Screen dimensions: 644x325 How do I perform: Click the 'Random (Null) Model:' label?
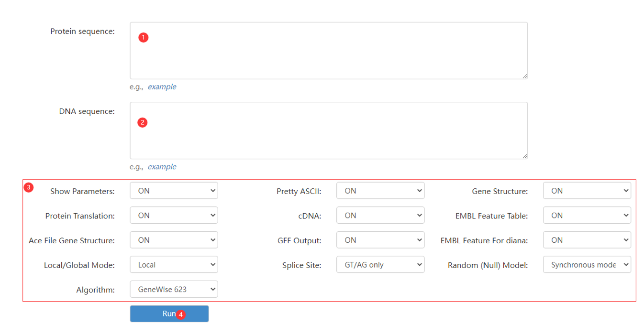point(488,265)
